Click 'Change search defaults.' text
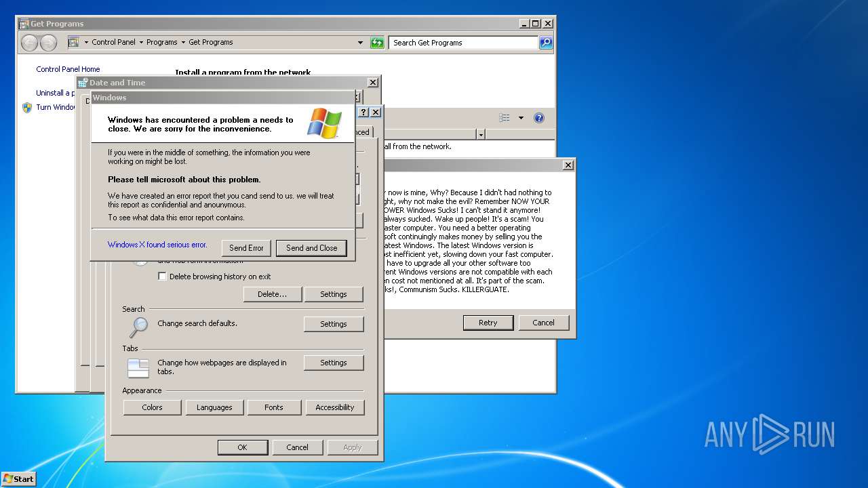This screenshot has height=488, width=868. pyautogui.click(x=197, y=323)
